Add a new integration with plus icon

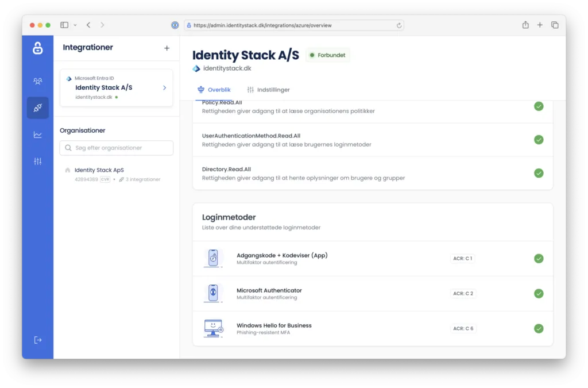pyautogui.click(x=167, y=48)
